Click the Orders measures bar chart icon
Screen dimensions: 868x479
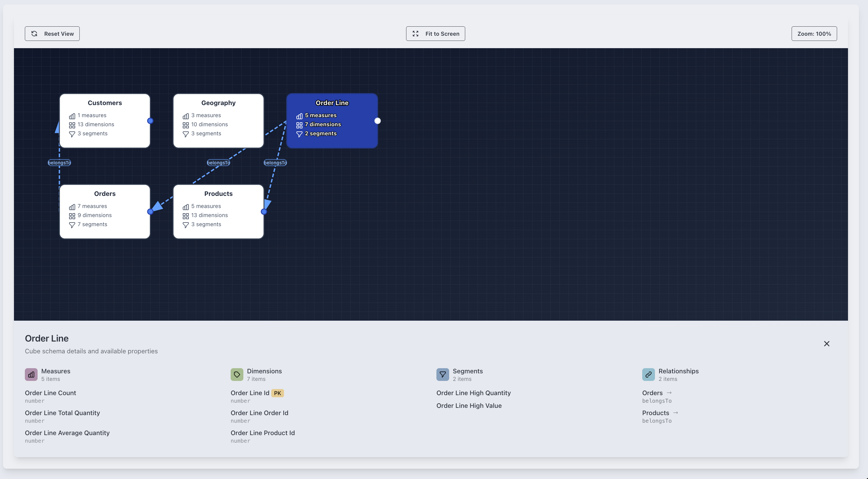tap(72, 207)
